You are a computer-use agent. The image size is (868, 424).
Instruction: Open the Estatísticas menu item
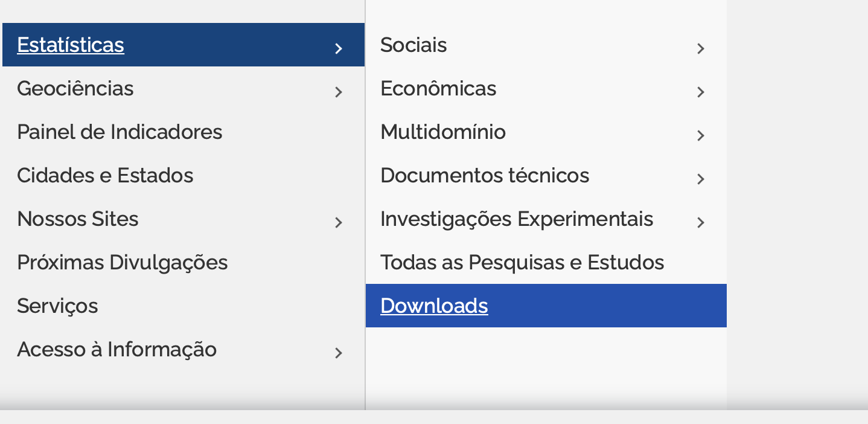(x=71, y=45)
